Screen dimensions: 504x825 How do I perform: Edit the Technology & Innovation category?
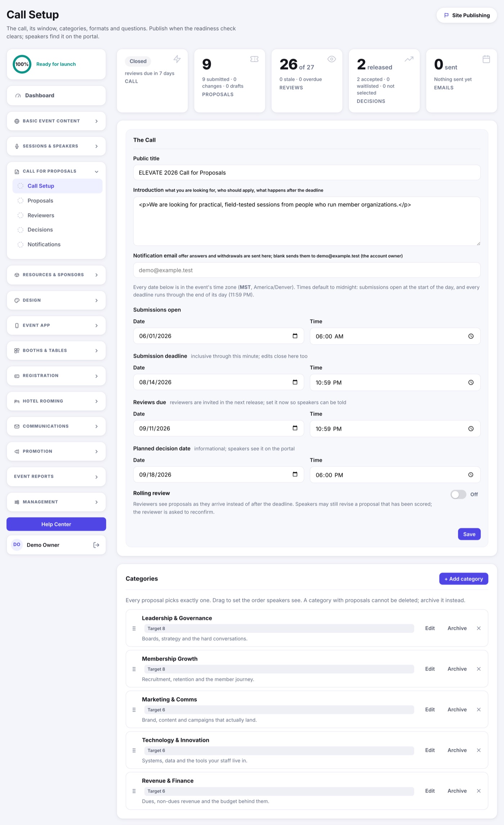(430, 750)
